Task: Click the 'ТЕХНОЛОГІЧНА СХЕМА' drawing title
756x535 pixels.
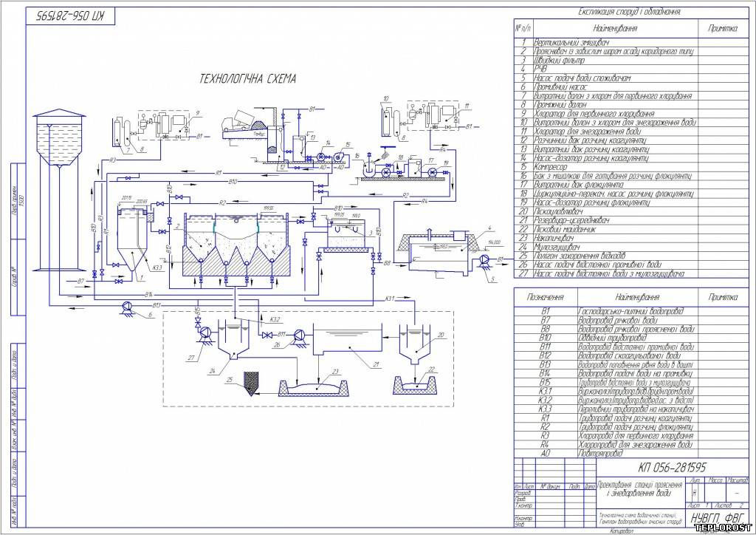Action: pos(248,78)
